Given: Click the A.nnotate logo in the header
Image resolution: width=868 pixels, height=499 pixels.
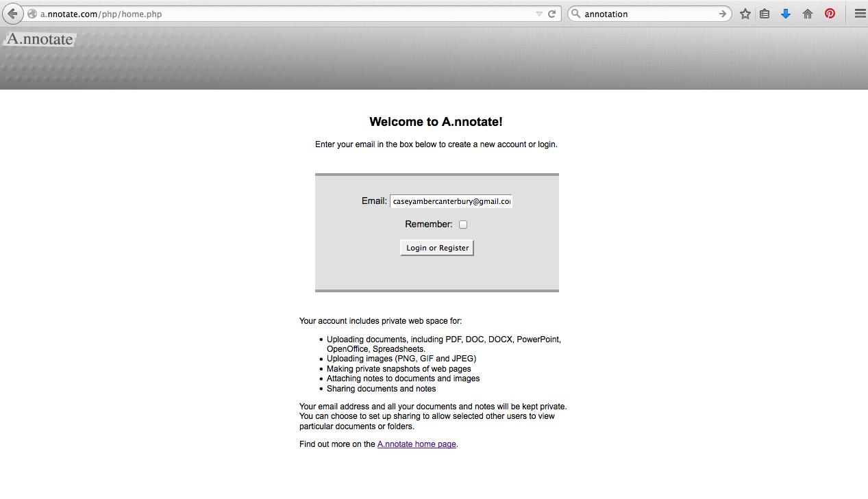Looking at the screenshot, I should [39, 39].
